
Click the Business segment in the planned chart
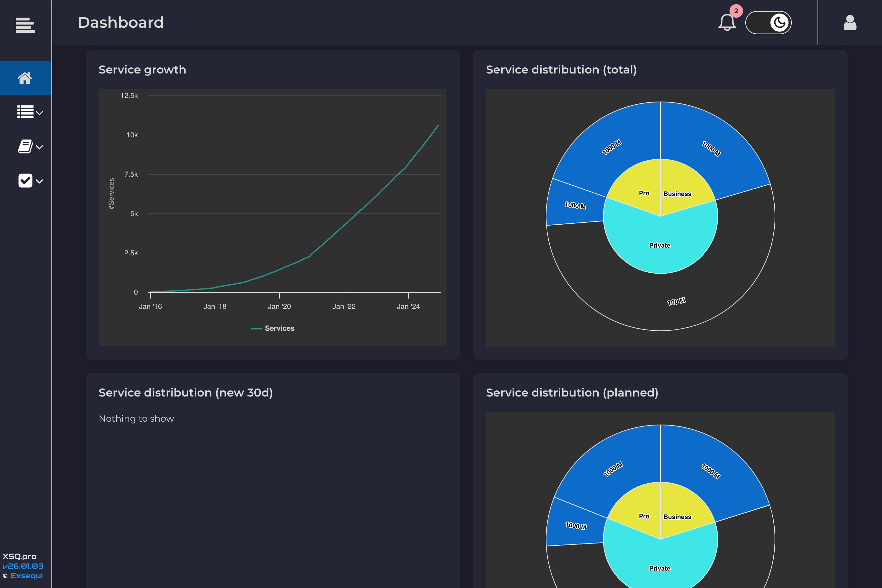[x=677, y=516]
